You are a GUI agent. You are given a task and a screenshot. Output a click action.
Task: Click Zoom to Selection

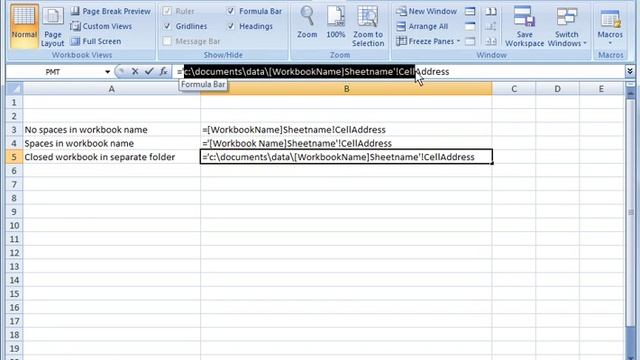(x=368, y=26)
